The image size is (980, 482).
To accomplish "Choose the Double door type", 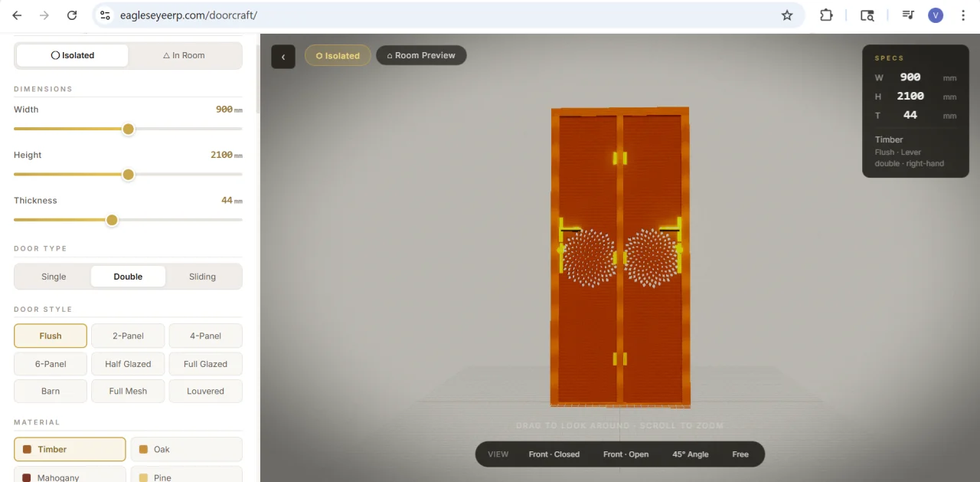I will [128, 277].
